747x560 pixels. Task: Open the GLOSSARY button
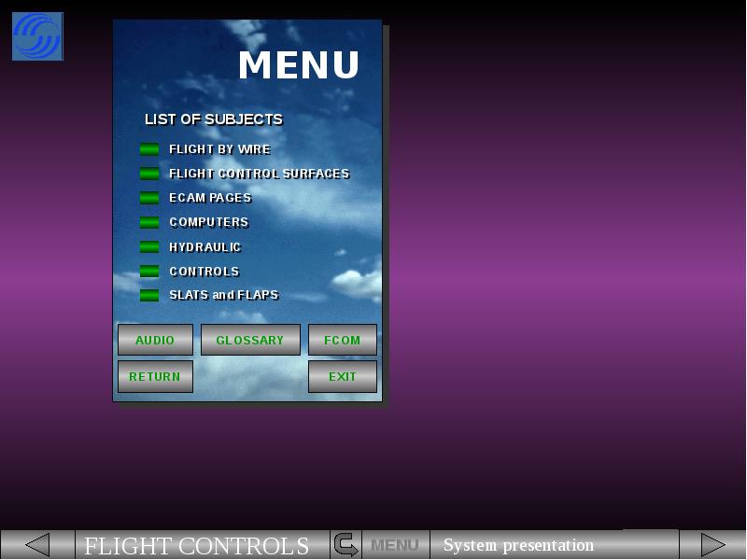pyautogui.click(x=250, y=341)
